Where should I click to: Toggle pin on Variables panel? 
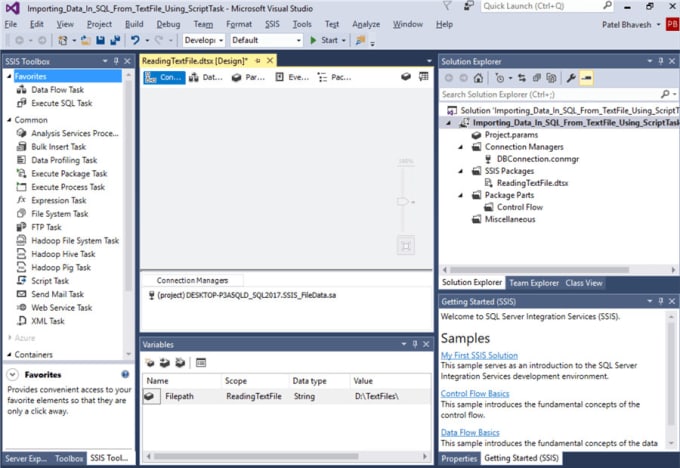pyautogui.click(x=415, y=344)
